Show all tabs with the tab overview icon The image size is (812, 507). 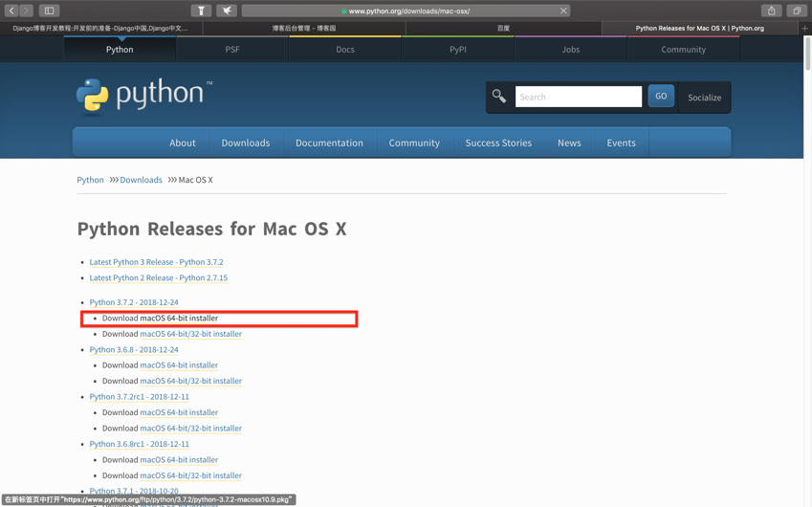[797, 11]
